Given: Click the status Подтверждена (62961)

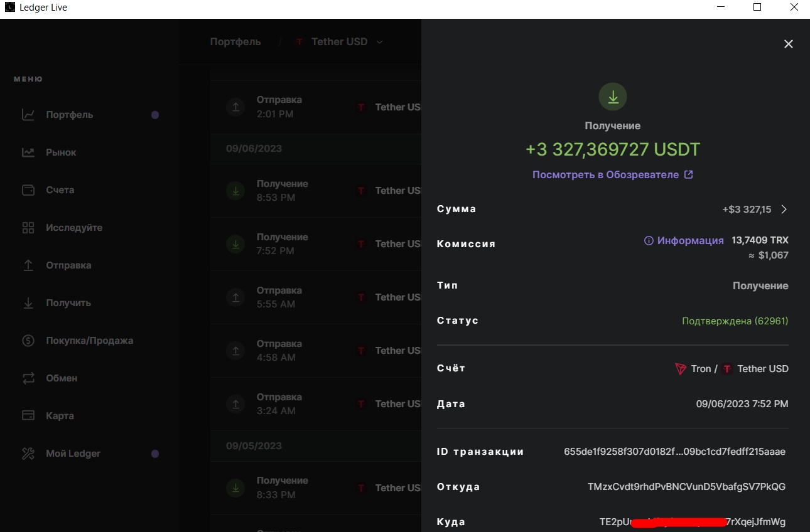Looking at the screenshot, I should [x=735, y=321].
